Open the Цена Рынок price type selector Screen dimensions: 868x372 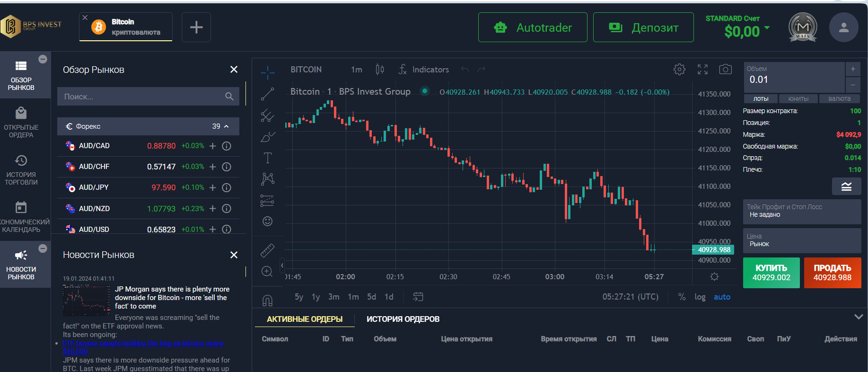802,240
